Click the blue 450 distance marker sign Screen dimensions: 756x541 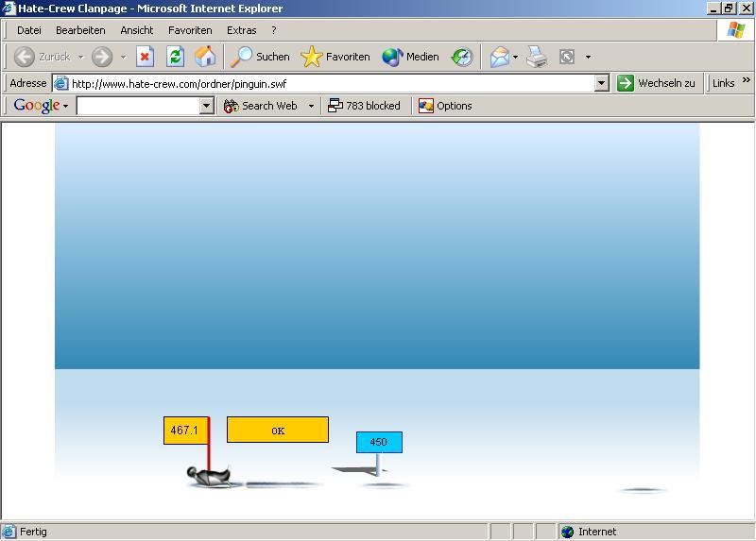click(379, 442)
